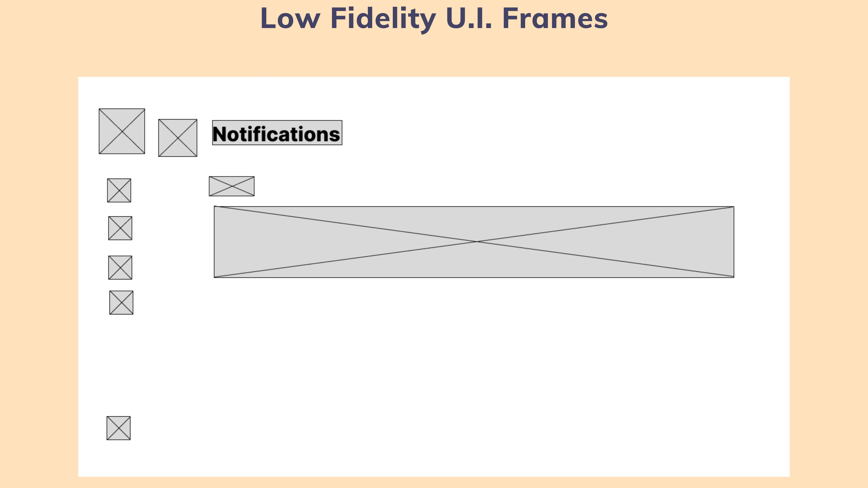
Task: Click the peach background left of the title
Action: pyautogui.click(x=128, y=27)
